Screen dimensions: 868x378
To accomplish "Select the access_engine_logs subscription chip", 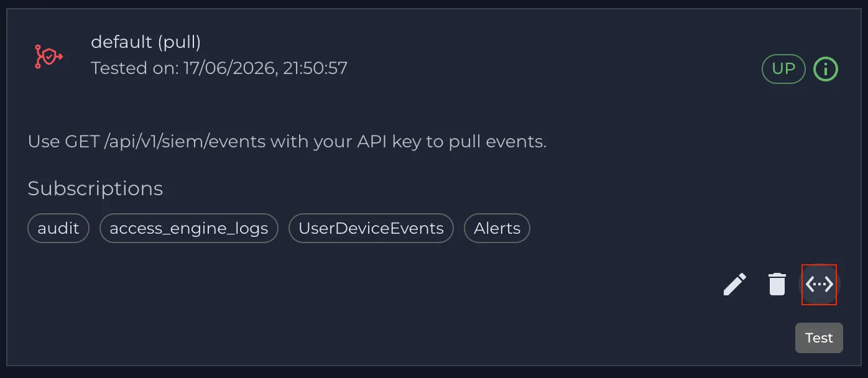I will pos(189,228).
